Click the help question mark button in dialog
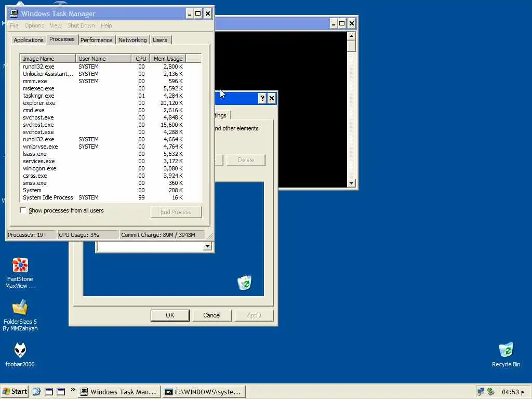This screenshot has height=399, width=532. (262, 98)
